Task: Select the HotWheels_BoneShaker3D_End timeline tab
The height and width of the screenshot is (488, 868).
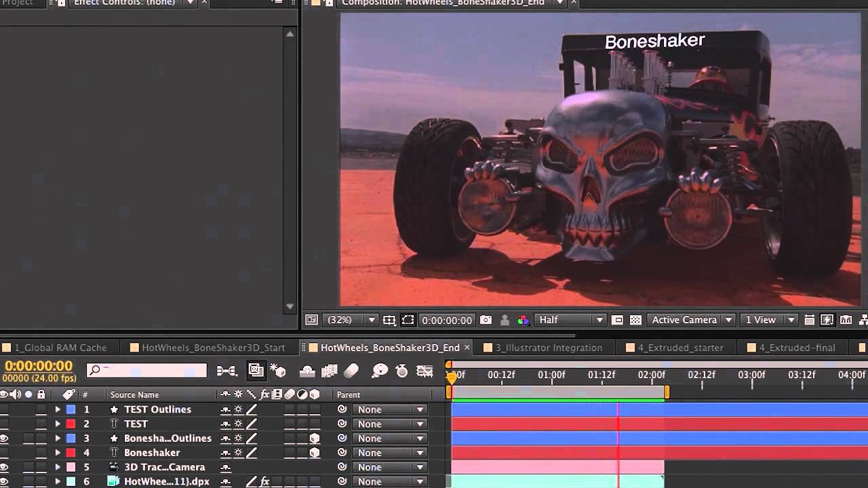Action: 390,348
